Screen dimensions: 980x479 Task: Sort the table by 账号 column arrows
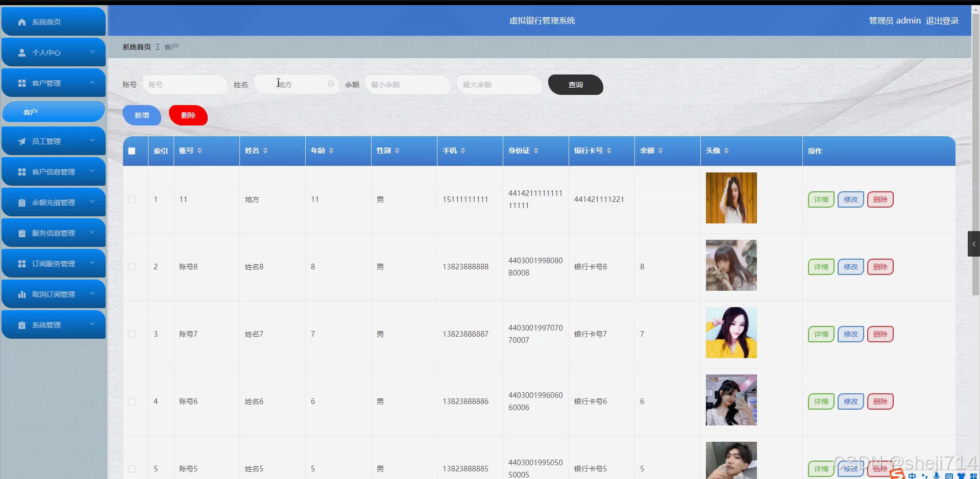200,150
